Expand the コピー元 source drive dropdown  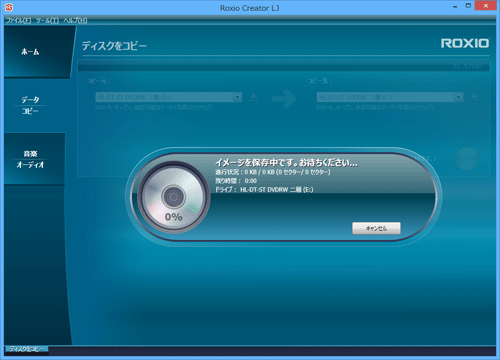[x=237, y=97]
